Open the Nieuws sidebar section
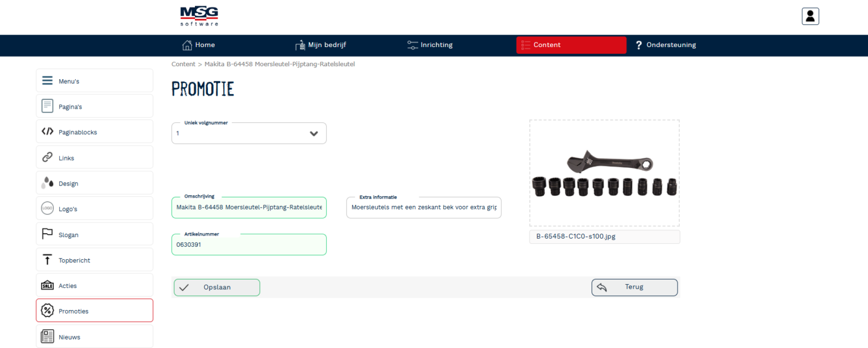 click(94, 337)
